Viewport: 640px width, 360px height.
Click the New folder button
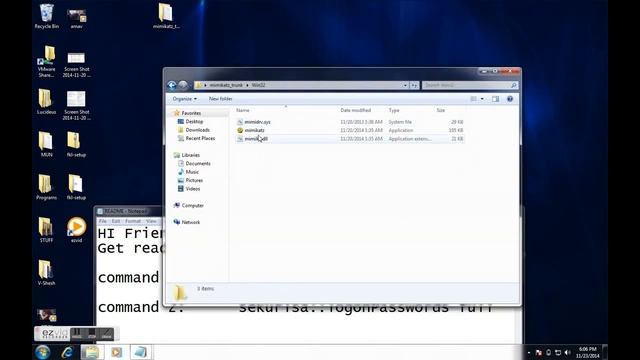[220, 99]
